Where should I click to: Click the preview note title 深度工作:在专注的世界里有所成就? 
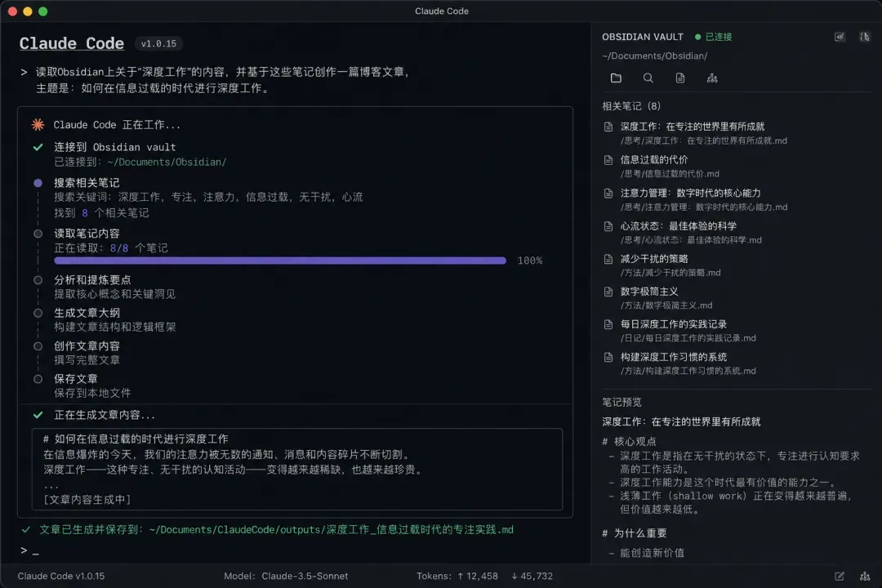681,422
